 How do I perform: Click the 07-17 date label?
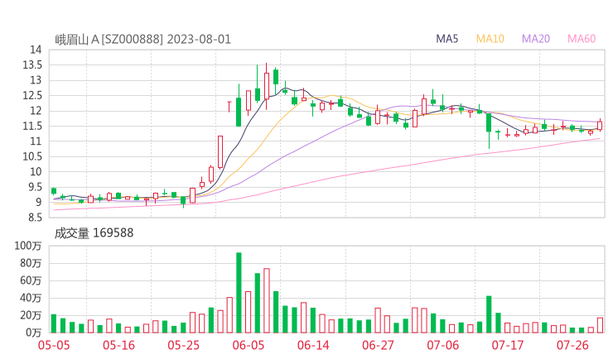pos(508,345)
